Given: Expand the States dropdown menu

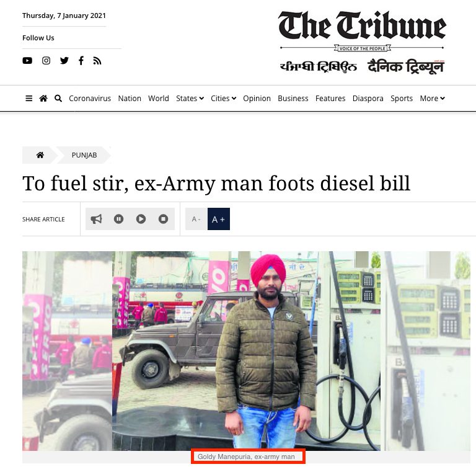Looking at the screenshot, I should (x=190, y=99).
